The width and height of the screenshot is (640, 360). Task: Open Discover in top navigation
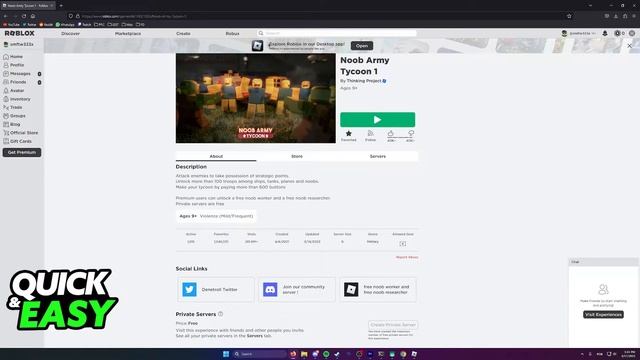(71, 33)
